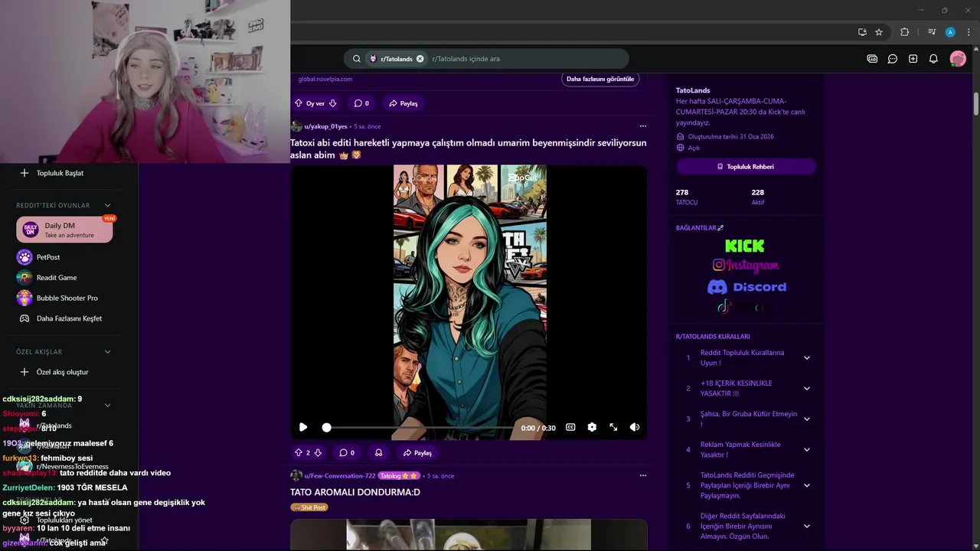Screen dimensions: 980x551
Task: Open Reddit ads icon in header
Action: pos(872,59)
